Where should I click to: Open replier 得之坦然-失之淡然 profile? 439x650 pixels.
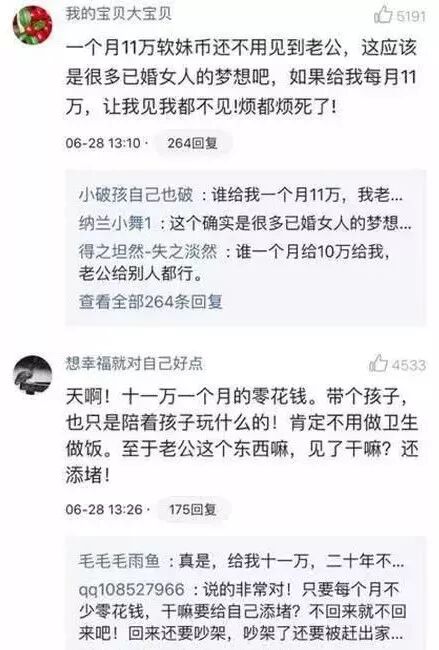click(148, 251)
